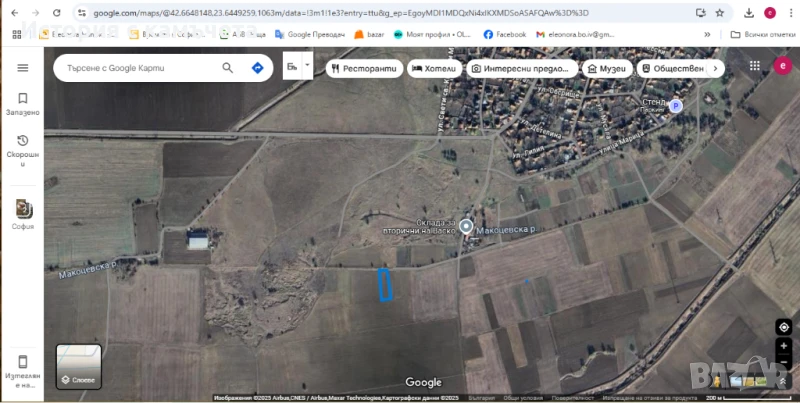This screenshot has height=403, width=800.
Task: Click the Museums filter chip
Action: (x=607, y=69)
